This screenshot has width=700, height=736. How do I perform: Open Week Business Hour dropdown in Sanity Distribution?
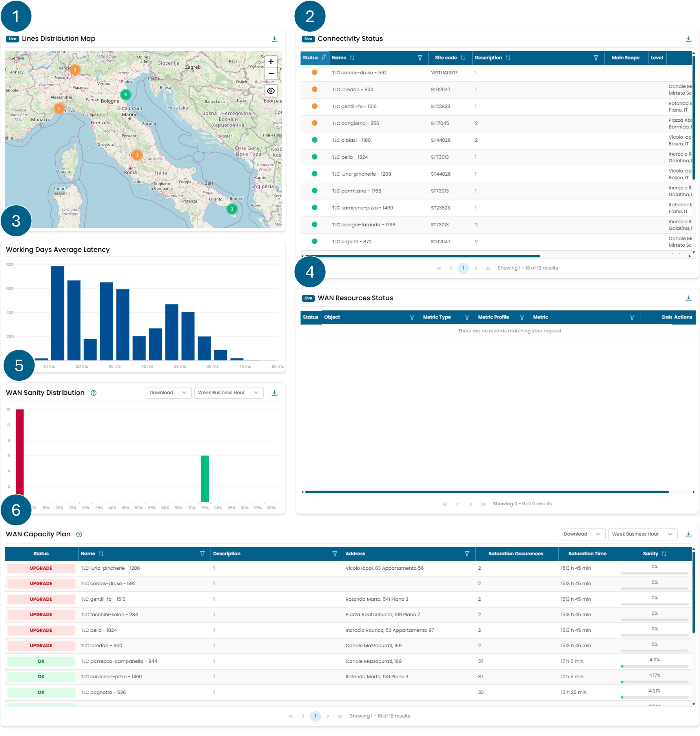[x=228, y=393]
